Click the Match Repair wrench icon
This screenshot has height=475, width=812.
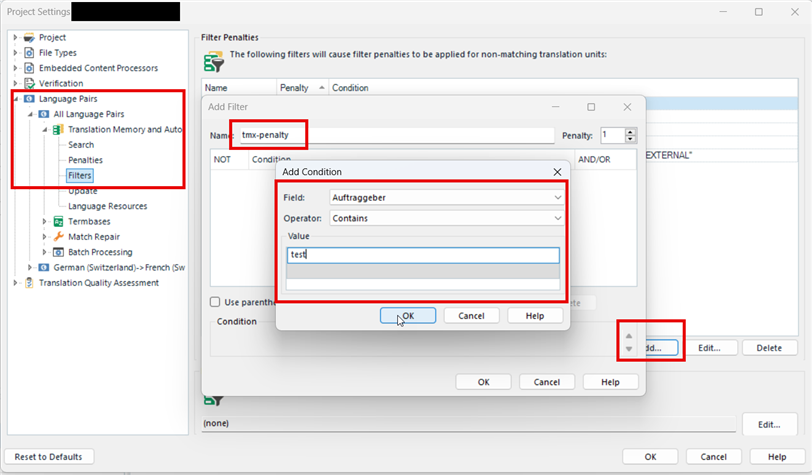point(59,237)
